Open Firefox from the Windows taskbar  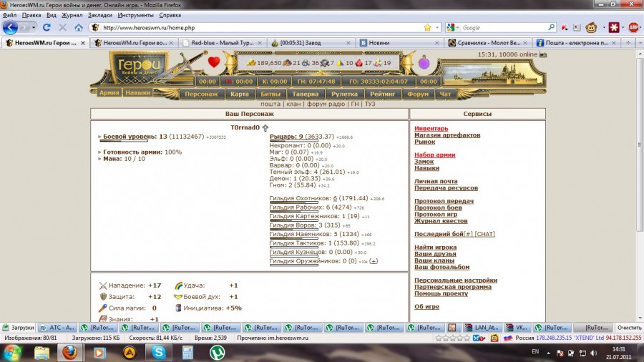pyautogui.click(x=70, y=352)
